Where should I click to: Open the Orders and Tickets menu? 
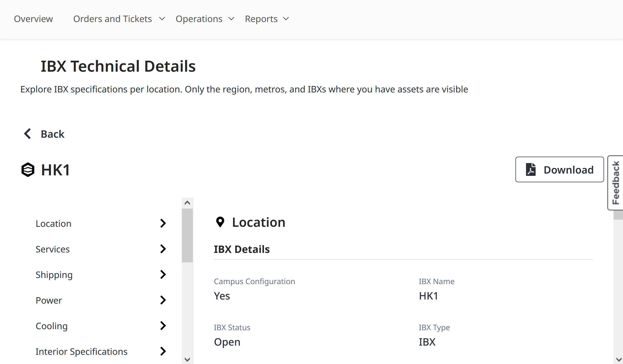tap(112, 19)
